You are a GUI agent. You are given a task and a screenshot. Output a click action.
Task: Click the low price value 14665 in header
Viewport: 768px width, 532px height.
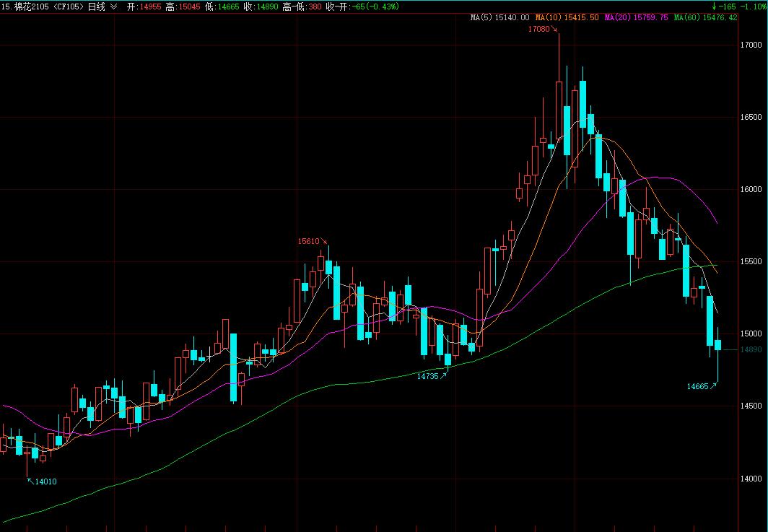click(228, 6)
